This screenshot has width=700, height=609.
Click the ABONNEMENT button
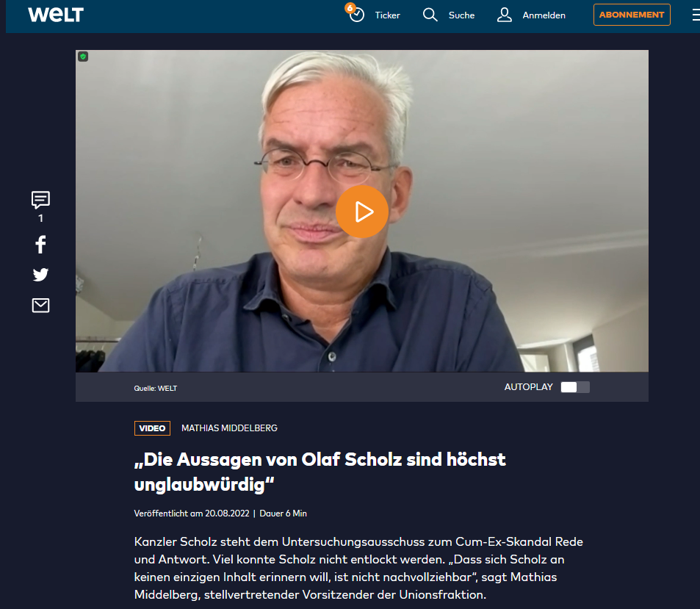coord(632,15)
